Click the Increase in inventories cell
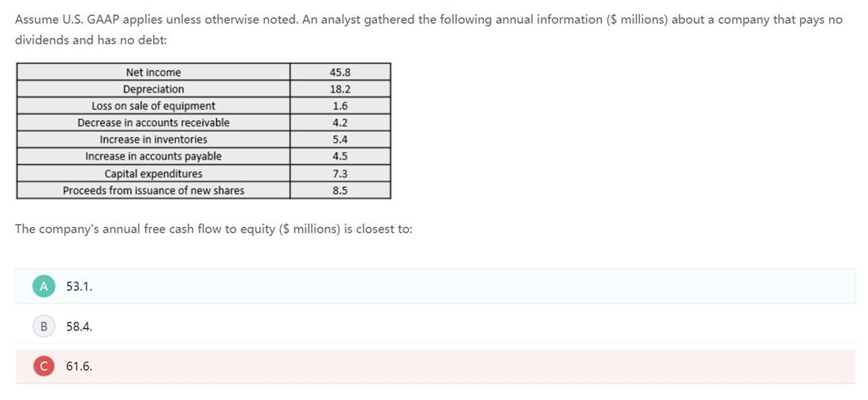This screenshot has height=400, width=868. click(x=153, y=140)
